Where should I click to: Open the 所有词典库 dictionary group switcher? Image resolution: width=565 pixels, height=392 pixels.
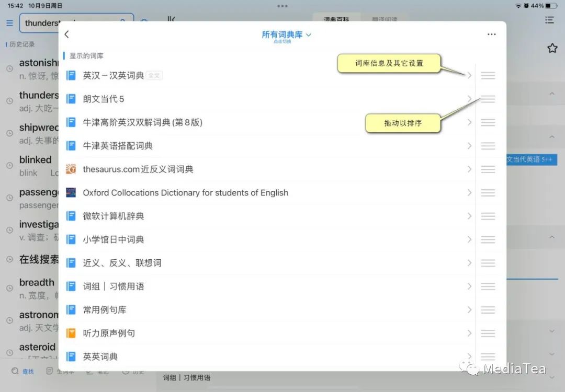pyautogui.click(x=287, y=36)
